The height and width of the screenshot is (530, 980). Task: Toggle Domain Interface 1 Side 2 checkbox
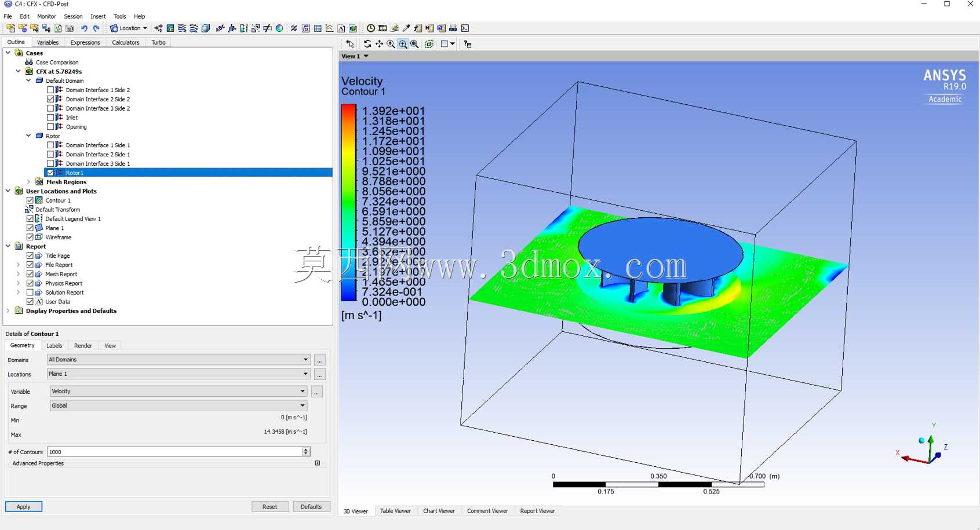[x=50, y=90]
